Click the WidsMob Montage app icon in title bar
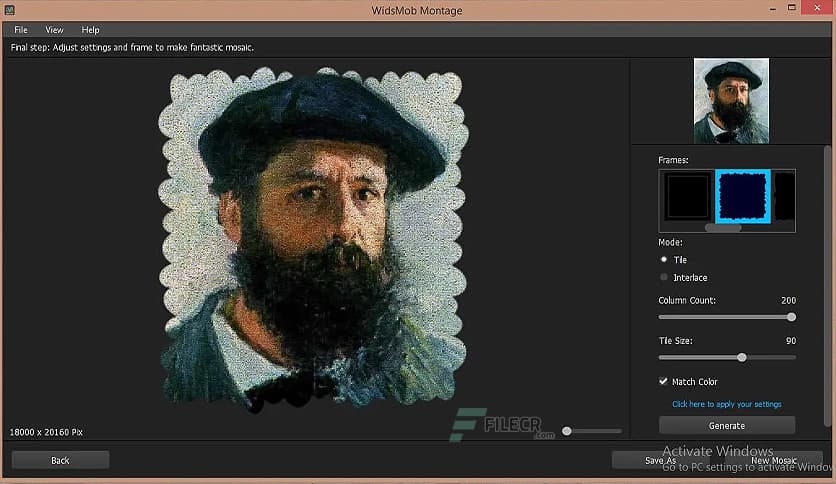This screenshot has width=836, height=484. click(8, 10)
